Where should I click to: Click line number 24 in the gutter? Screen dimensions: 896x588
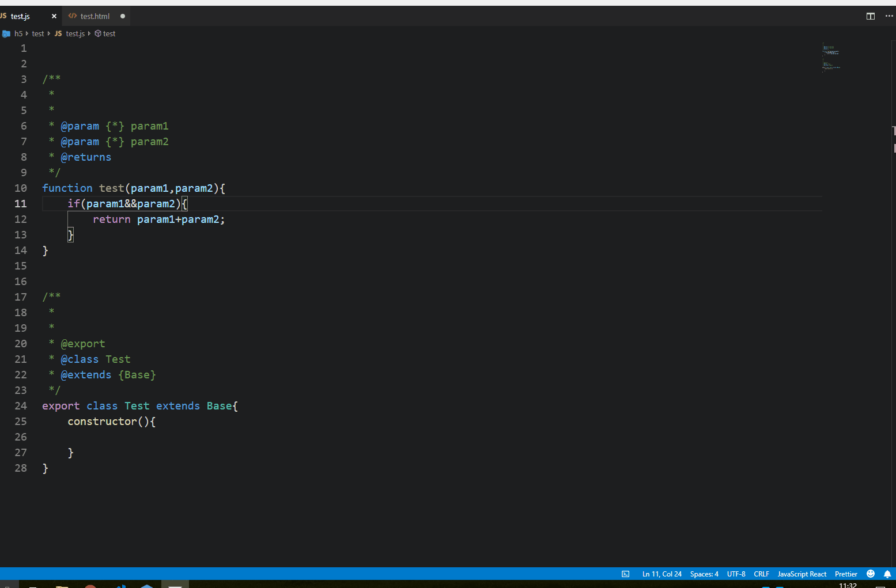coord(21,406)
